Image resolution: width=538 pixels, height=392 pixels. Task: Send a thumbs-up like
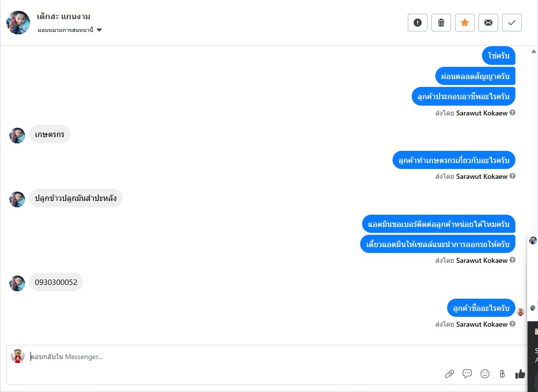point(520,374)
